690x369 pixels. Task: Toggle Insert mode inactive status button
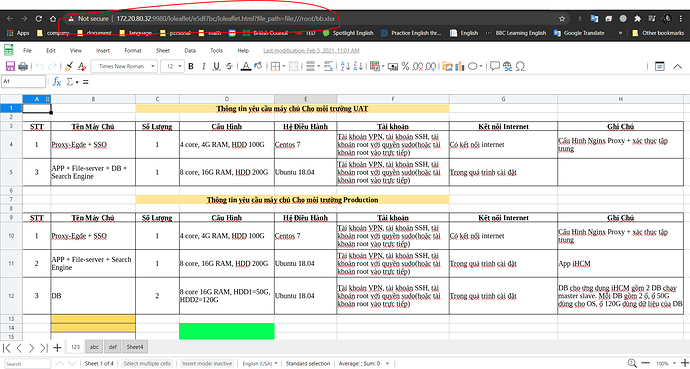[x=207, y=364]
